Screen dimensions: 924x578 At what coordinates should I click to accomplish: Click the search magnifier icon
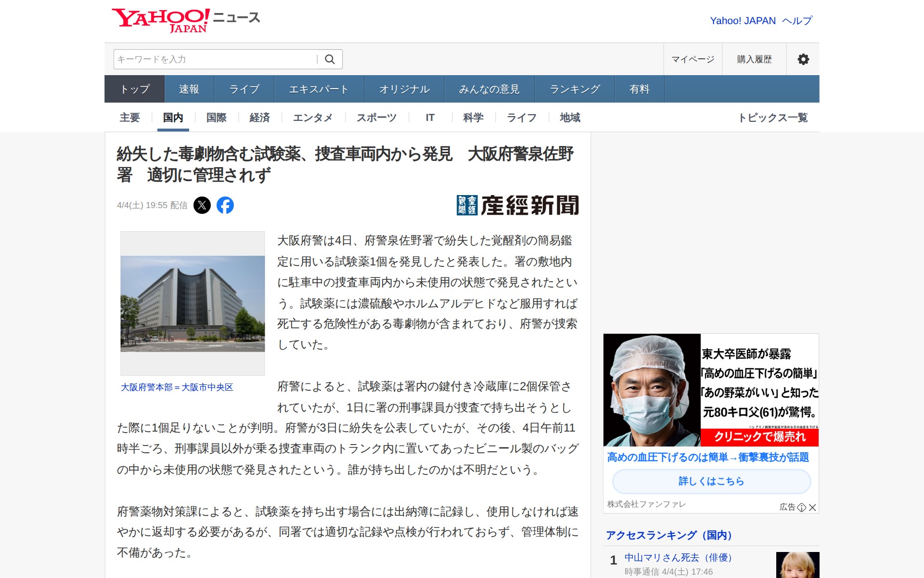coord(330,59)
